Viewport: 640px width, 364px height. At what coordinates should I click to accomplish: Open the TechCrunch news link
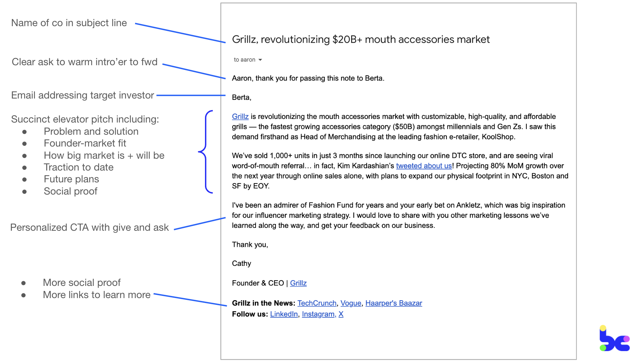point(317,303)
